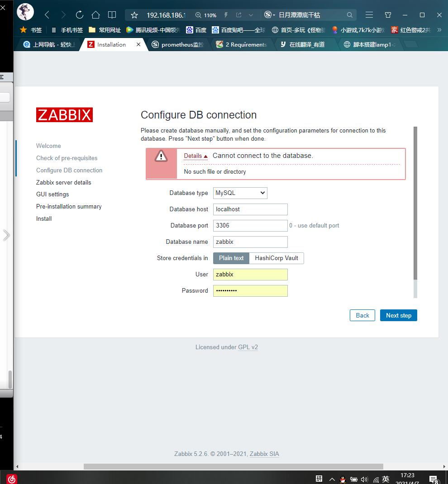Switch to 2 Requirements tab
This screenshot has width=448, height=484.
click(242, 44)
